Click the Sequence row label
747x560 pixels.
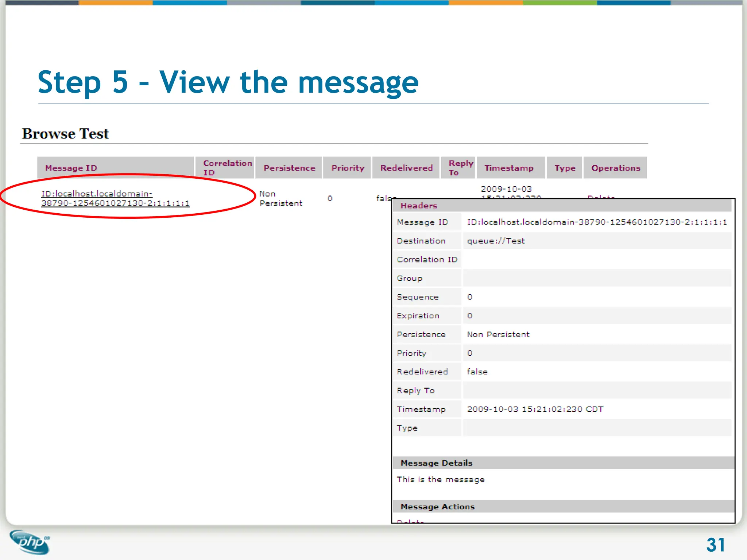[418, 297]
